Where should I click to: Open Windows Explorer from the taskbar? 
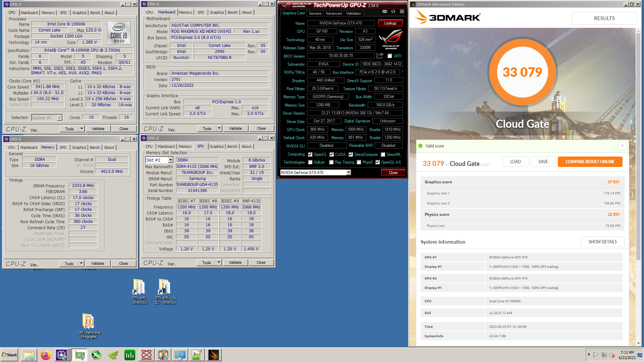tap(29, 355)
